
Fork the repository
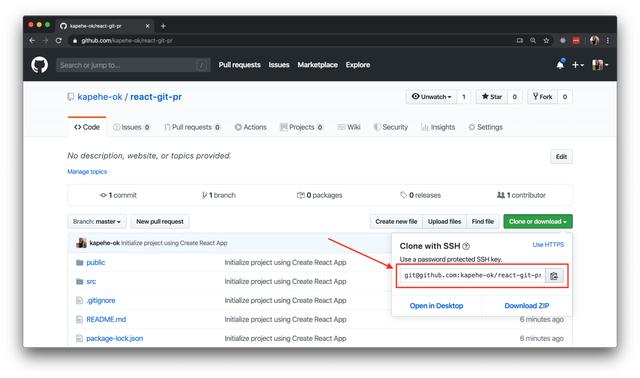click(x=542, y=97)
